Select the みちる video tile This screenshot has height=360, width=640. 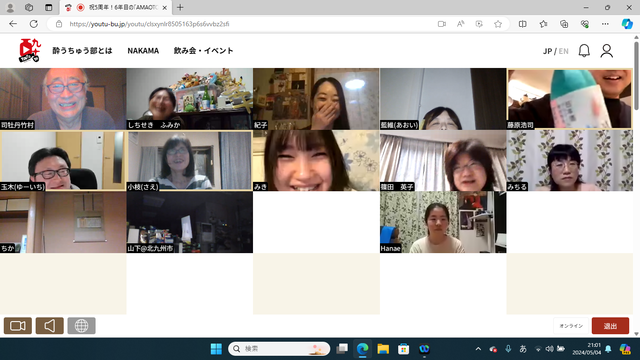click(570, 160)
